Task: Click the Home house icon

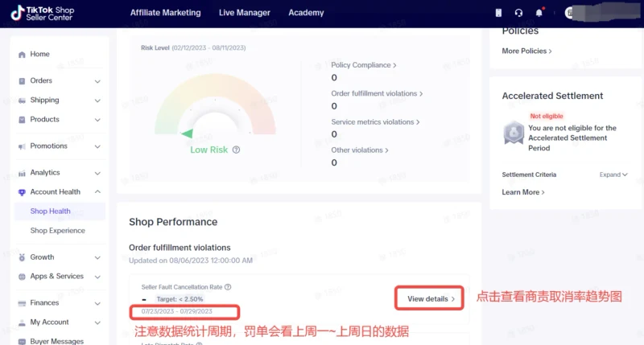Action: point(22,55)
